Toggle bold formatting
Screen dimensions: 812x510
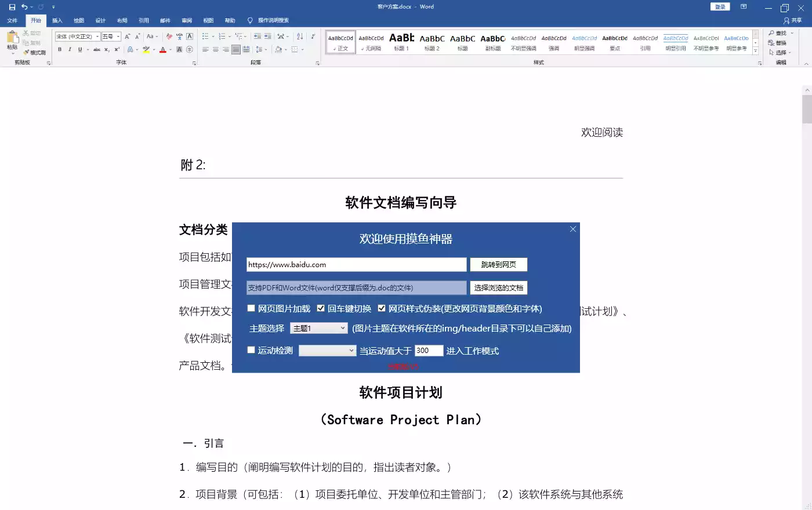(x=59, y=49)
